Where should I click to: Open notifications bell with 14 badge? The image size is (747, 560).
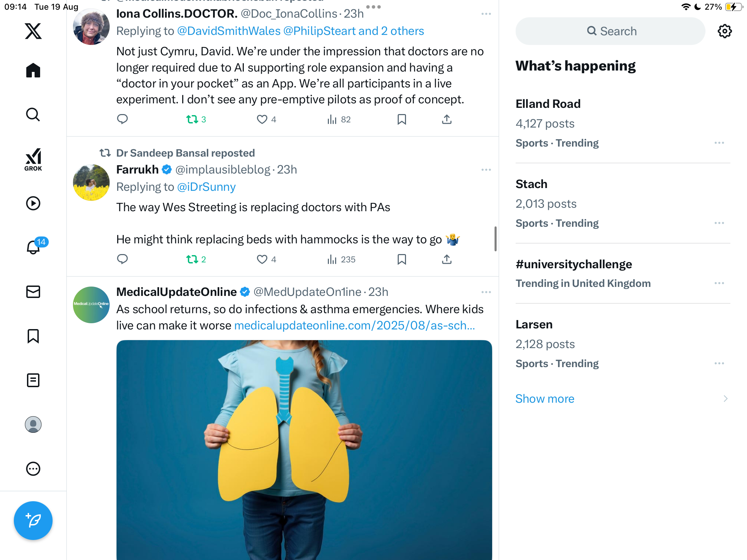tap(34, 247)
